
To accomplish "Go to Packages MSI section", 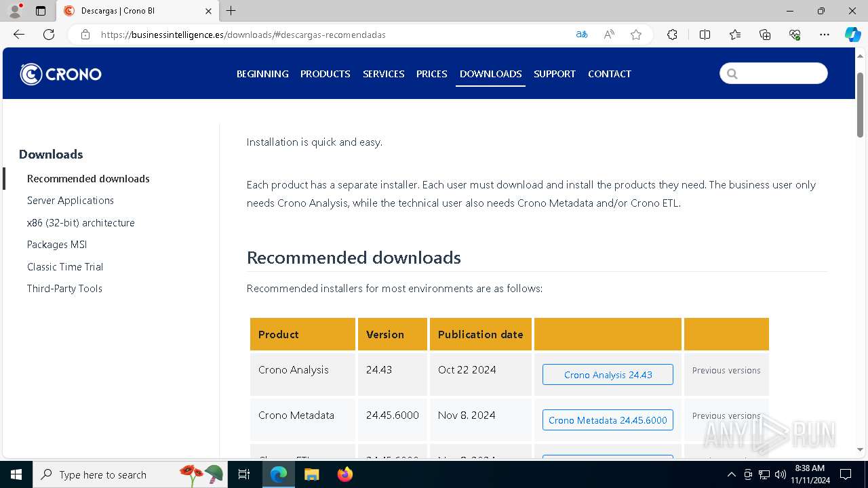I will coord(57,245).
